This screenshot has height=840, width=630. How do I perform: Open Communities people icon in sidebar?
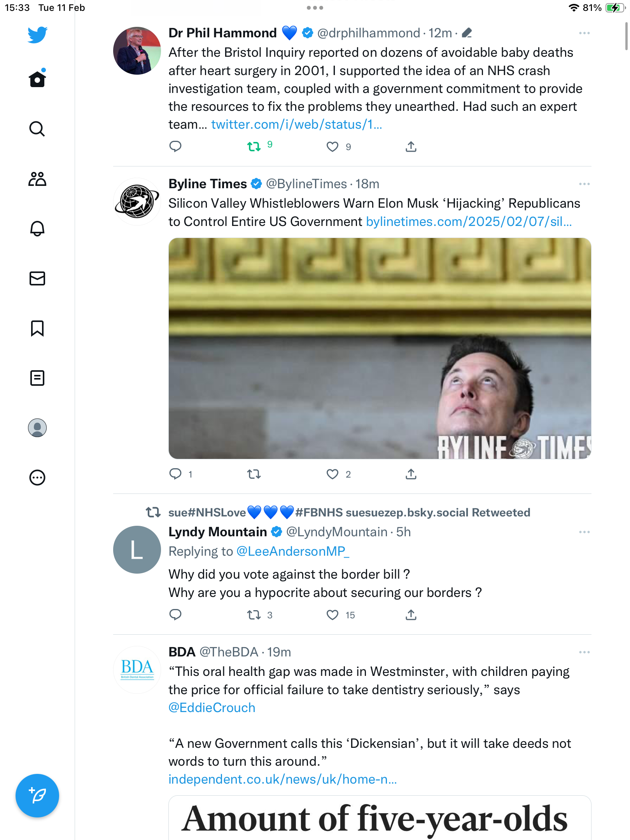click(37, 179)
